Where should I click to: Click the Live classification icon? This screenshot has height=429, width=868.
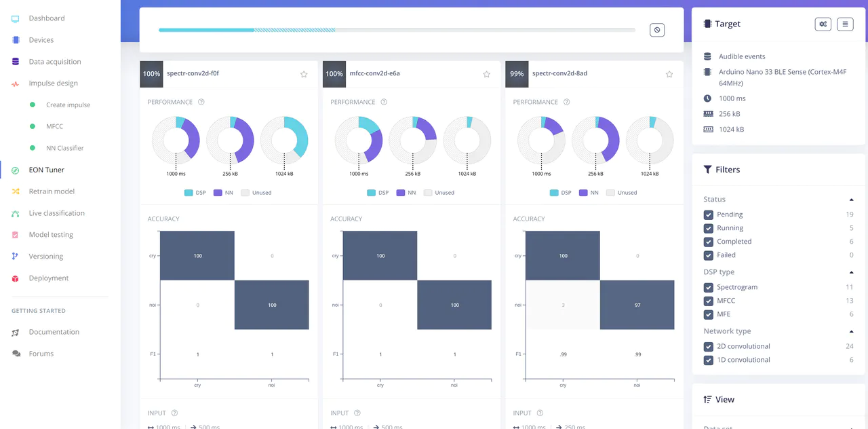tap(15, 213)
